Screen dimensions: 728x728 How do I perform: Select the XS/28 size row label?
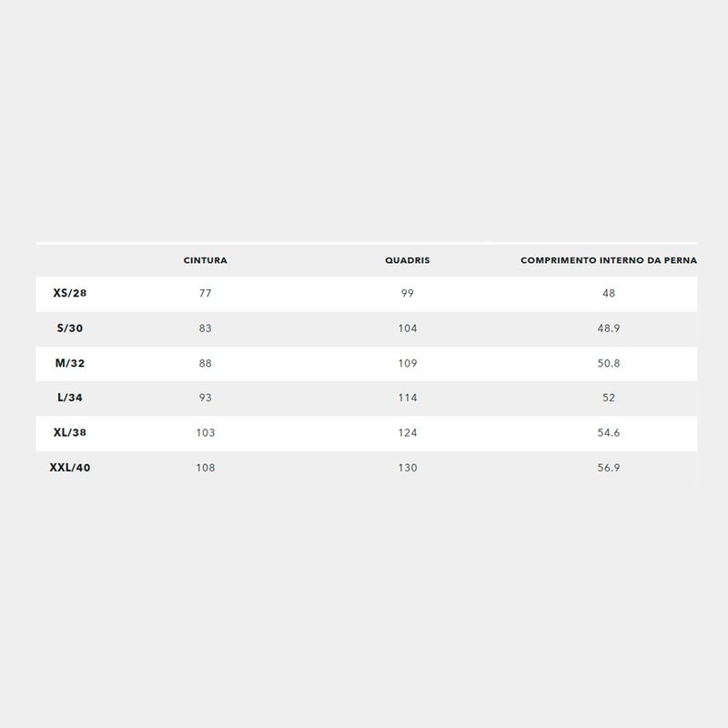click(x=70, y=293)
